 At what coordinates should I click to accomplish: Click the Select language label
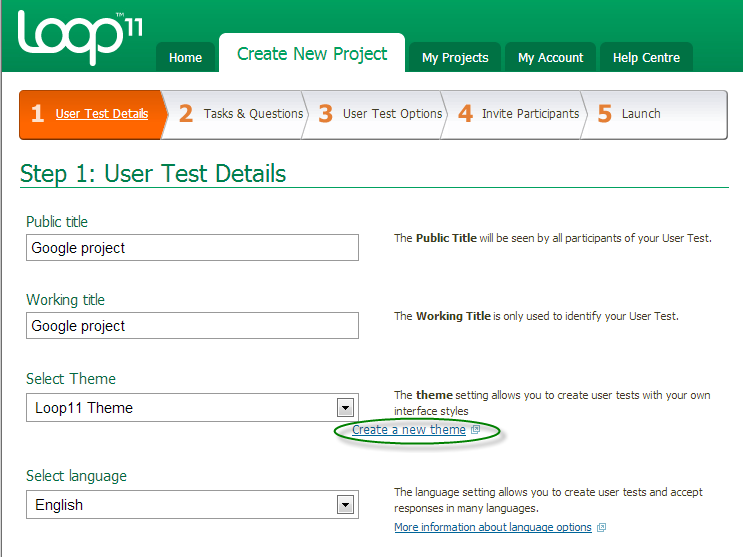pyautogui.click(x=76, y=476)
